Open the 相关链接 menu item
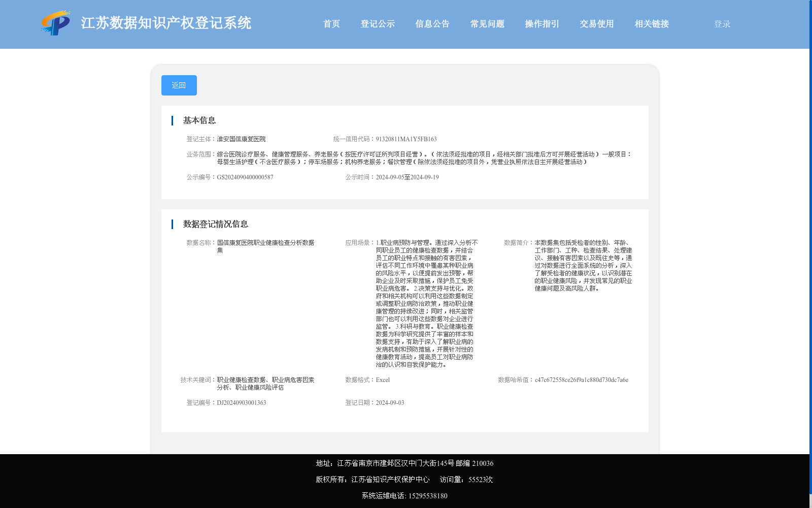 coord(652,24)
